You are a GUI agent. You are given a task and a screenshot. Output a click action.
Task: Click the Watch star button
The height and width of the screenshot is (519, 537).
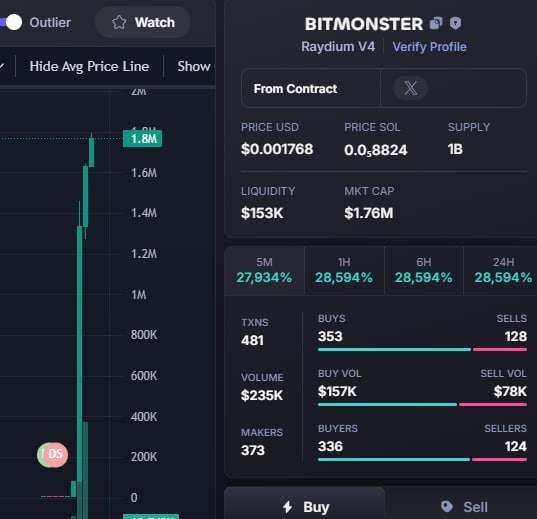[x=143, y=23]
